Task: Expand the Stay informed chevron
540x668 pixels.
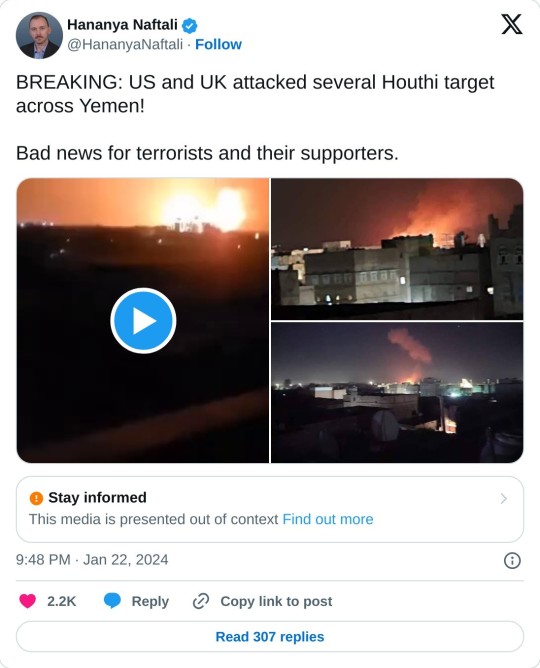Action: (x=504, y=498)
